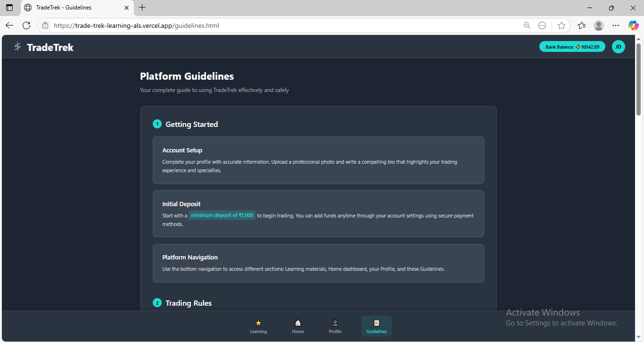Open Settings and more menu
Screen dimensions: 644x342
tap(616, 25)
